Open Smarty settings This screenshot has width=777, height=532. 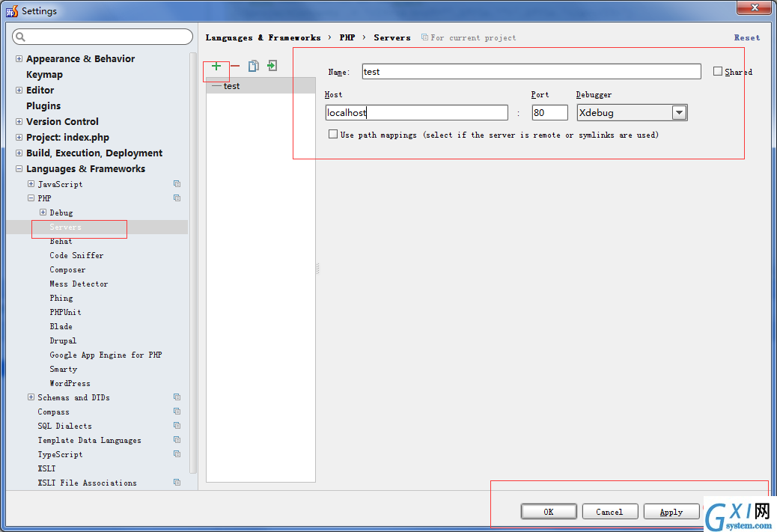click(x=64, y=369)
